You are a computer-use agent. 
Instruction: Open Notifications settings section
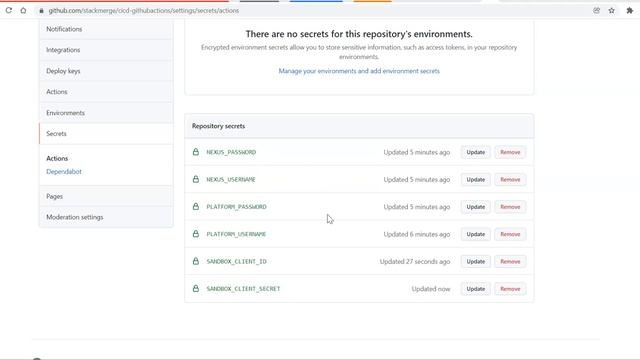pos(106,29)
